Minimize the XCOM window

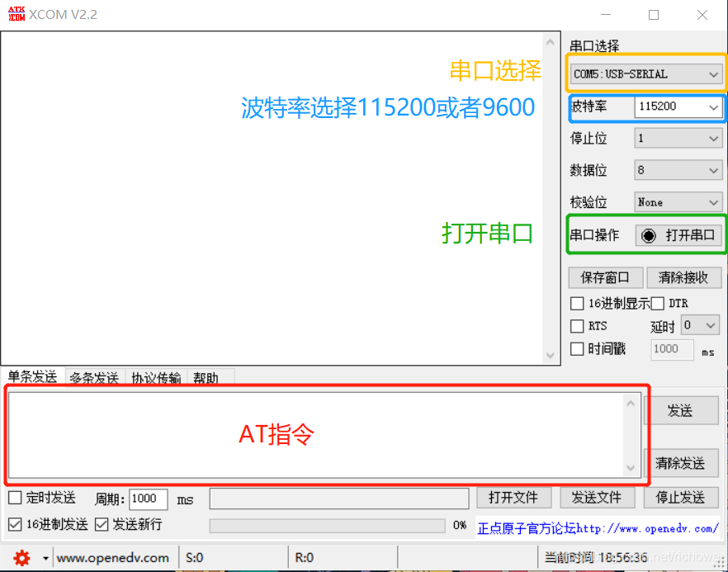pos(606,15)
